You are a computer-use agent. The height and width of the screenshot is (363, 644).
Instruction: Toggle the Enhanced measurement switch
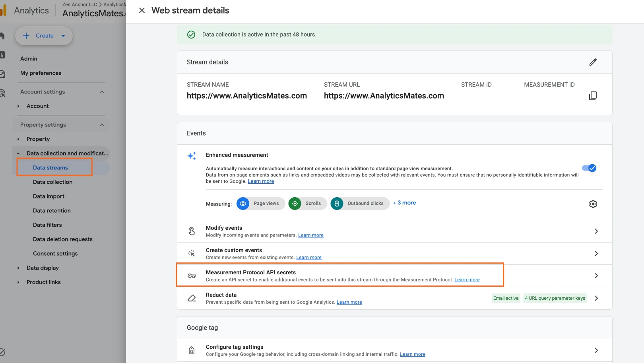click(589, 168)
